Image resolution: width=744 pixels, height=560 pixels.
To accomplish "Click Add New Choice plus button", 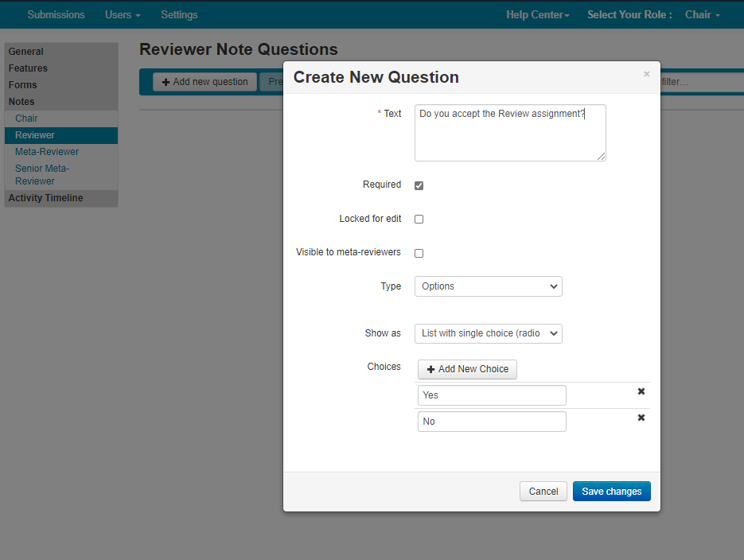I will pos(467,369).
